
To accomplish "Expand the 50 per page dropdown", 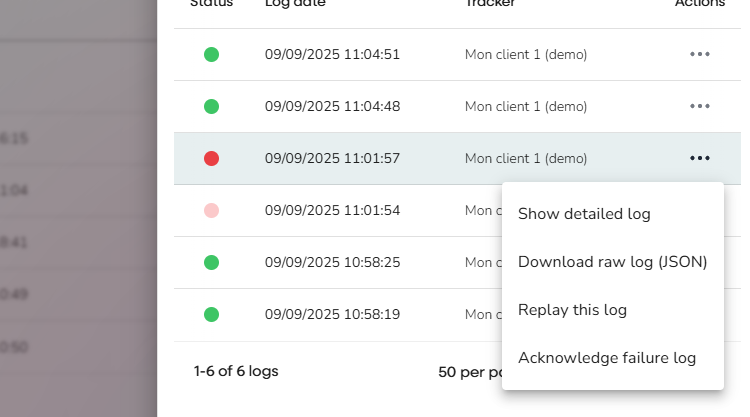I will (470, 372).
